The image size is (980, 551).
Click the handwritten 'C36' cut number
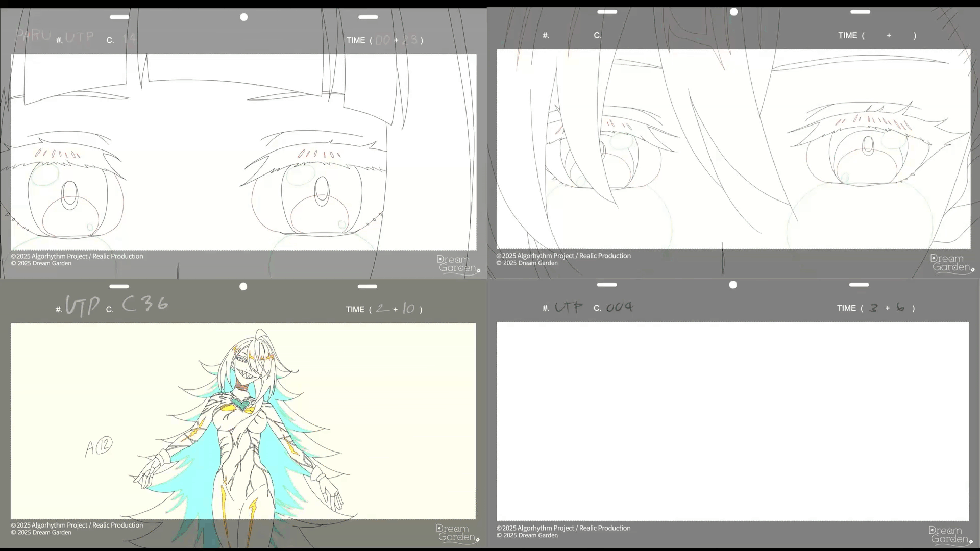(145, 304)
